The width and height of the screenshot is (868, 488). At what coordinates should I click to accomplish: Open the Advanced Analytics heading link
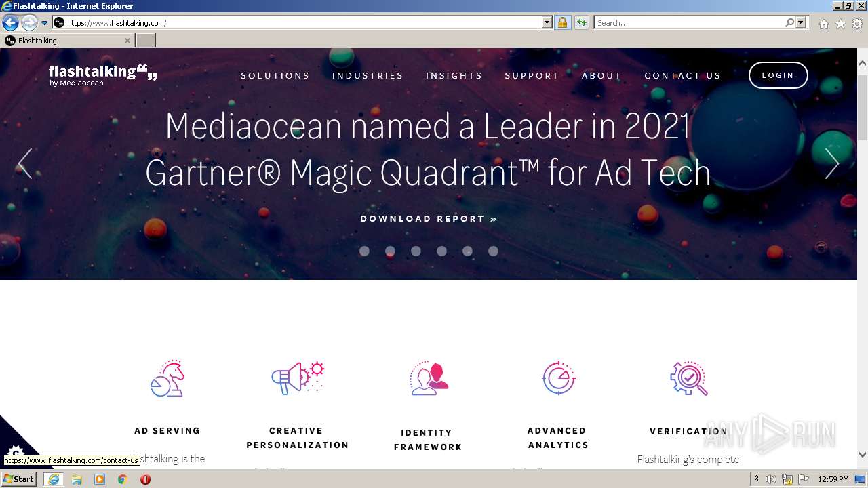click(558, 438)
